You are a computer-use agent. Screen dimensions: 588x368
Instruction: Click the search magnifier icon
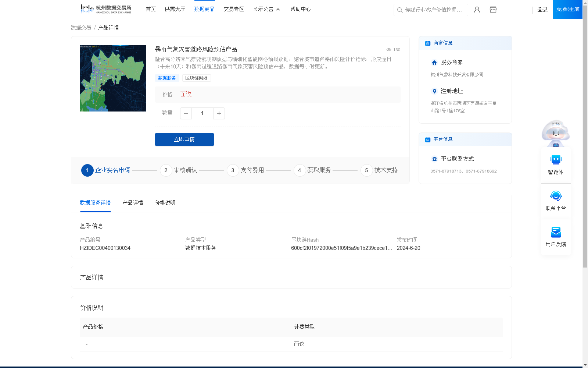400,10
